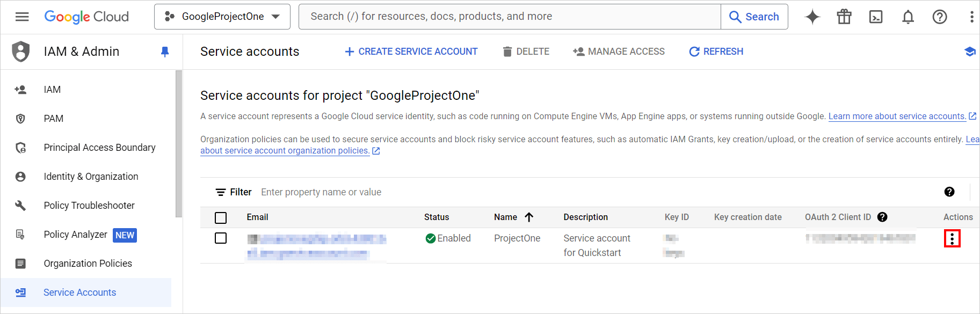Screen dimensions: 980x314
Task: Open Policy Analyzer
Action: point(76,235)
